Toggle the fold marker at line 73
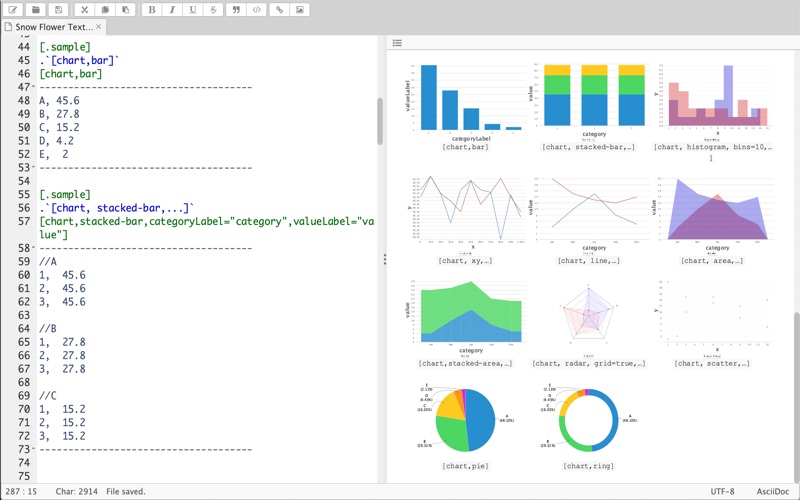The image size is (800, 500). coord(34,449)
